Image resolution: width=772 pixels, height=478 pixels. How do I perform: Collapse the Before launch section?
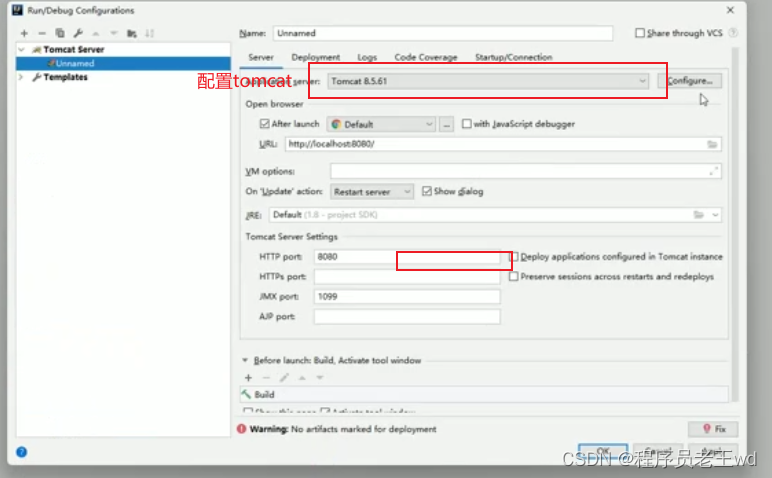245,360
